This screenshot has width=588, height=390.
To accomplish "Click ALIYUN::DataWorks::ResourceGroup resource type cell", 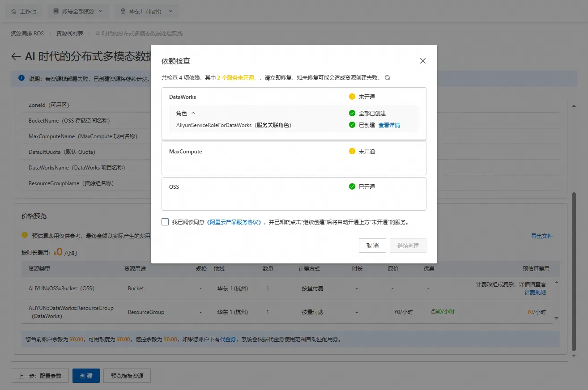I will pyautogui.click(x=71, y=312).
